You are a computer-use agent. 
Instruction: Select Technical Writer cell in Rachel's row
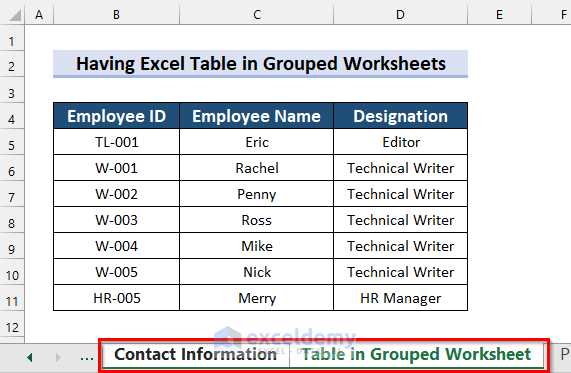point(401,168)
